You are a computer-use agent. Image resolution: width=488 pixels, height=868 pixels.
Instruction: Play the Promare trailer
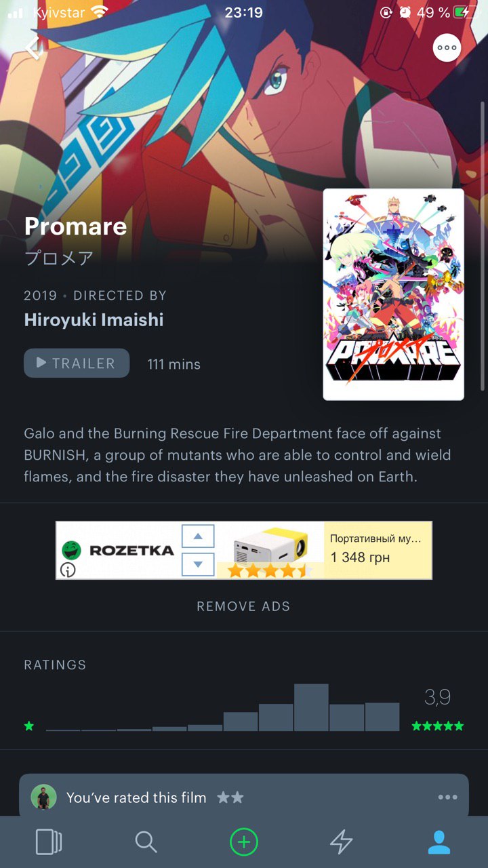tap(77, 363)
